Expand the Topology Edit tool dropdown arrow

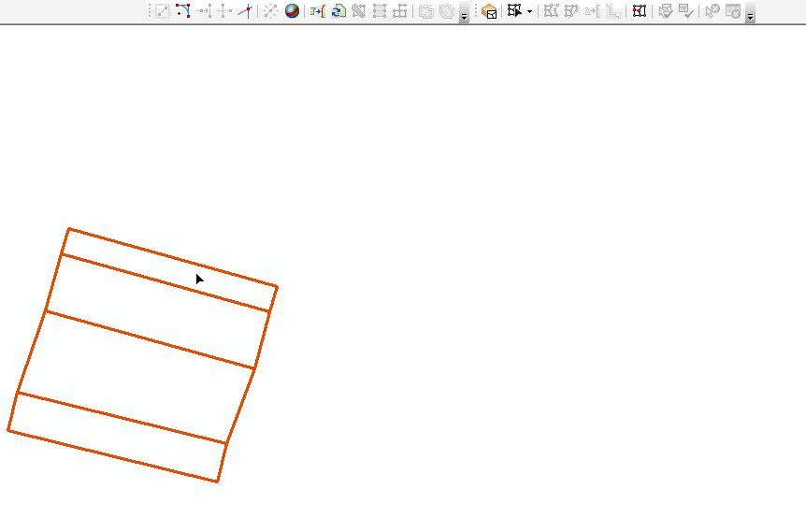pos(529,12)
